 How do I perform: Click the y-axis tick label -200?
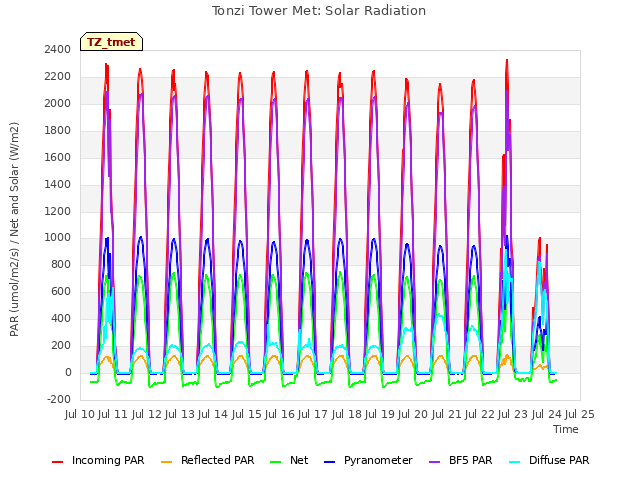pyautogui.click(x=59, y=399)
